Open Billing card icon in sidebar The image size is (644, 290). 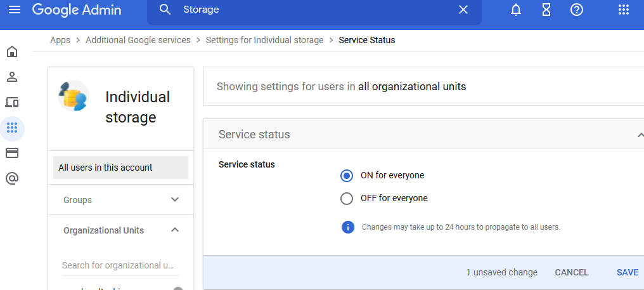coord(12,153)
